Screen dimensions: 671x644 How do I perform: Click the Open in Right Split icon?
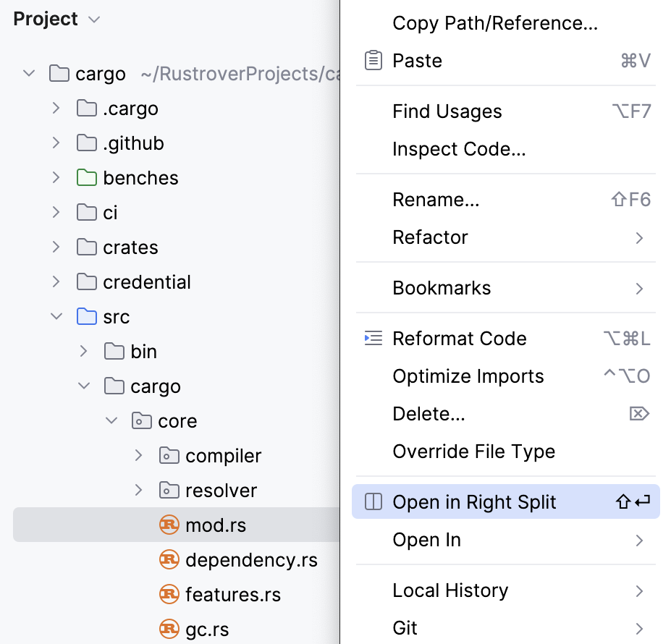coord(373,502)
